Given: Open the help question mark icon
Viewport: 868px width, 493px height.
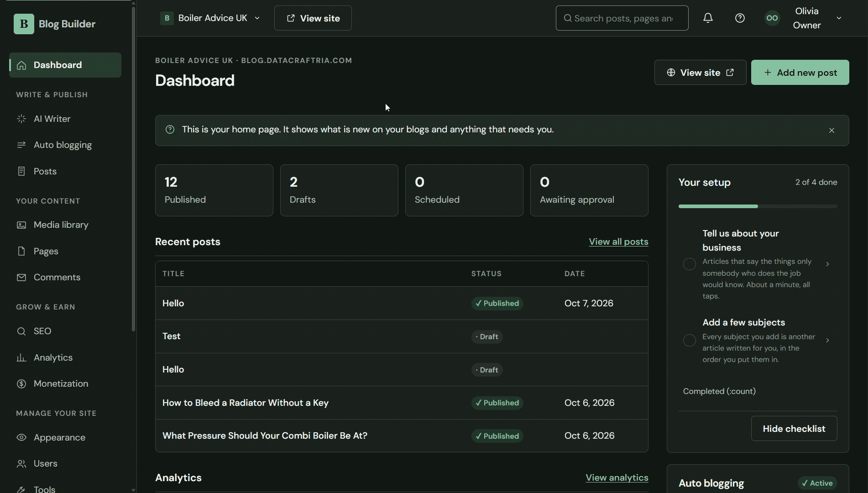Looking at the screenshot, I should (x=740, y=18).
